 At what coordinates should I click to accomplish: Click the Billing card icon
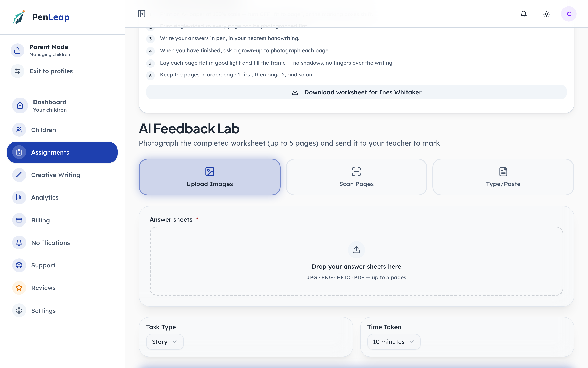(19, 220)
